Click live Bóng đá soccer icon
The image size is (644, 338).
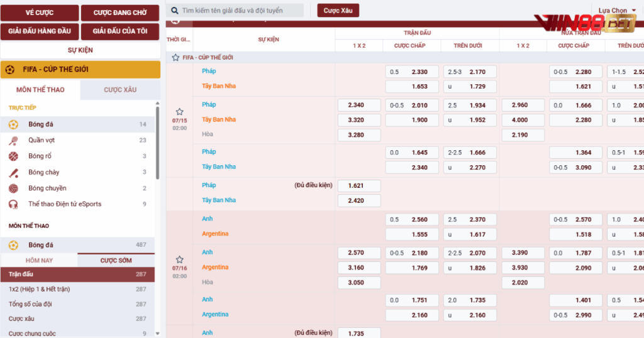pyautogui.click(x=13, y=124)
